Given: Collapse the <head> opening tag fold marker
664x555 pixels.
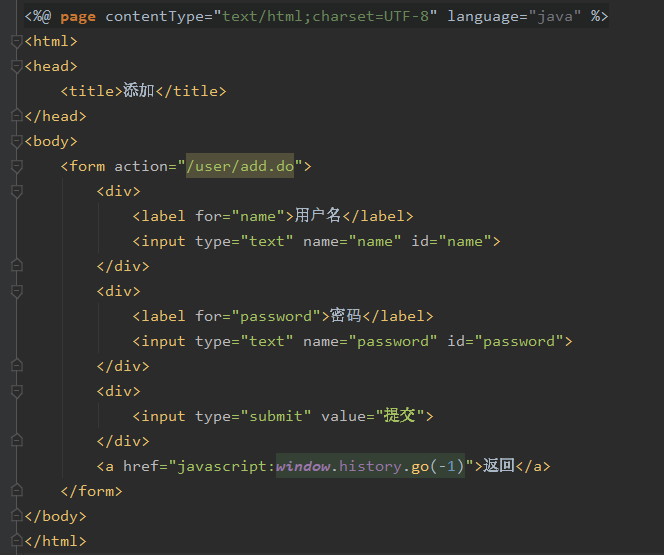Looking at the screenshot, I should tap(17, 66).
